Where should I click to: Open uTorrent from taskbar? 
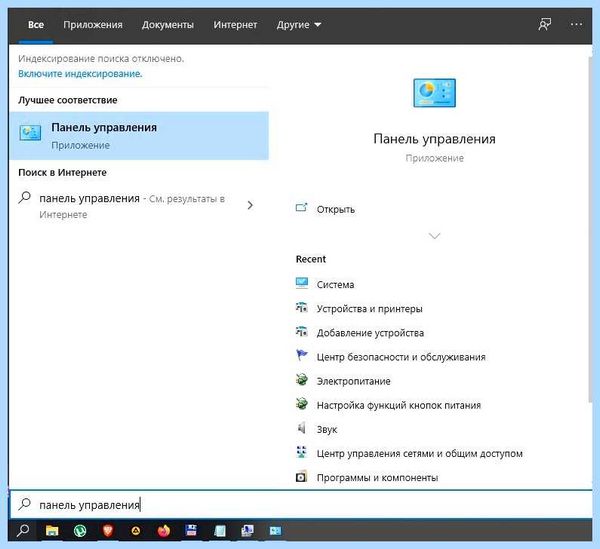tap(80, 530)
